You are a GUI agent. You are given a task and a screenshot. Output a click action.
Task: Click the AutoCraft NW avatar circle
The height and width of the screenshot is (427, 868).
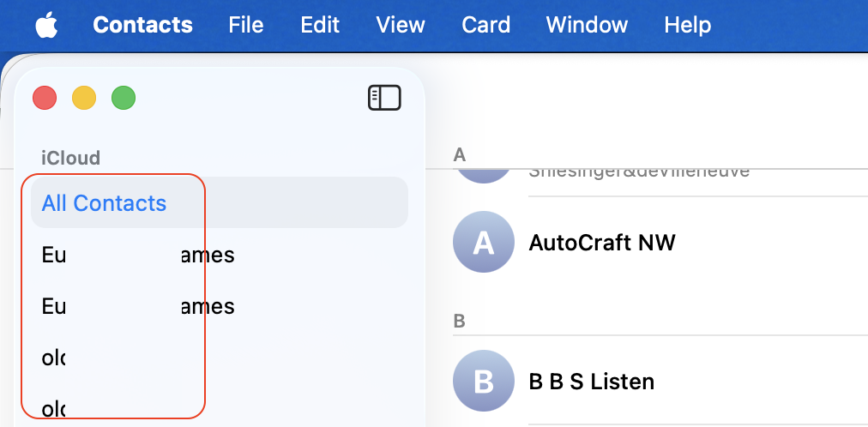pos(484,243)
